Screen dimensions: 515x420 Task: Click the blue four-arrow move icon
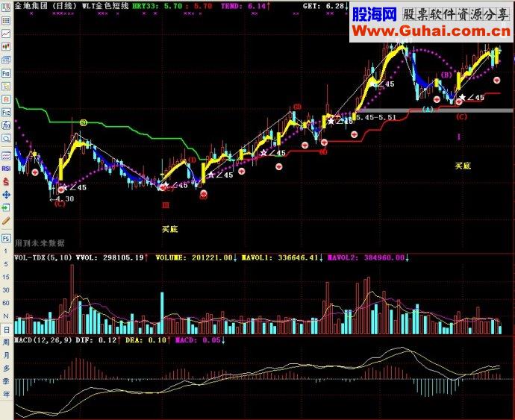6,195
